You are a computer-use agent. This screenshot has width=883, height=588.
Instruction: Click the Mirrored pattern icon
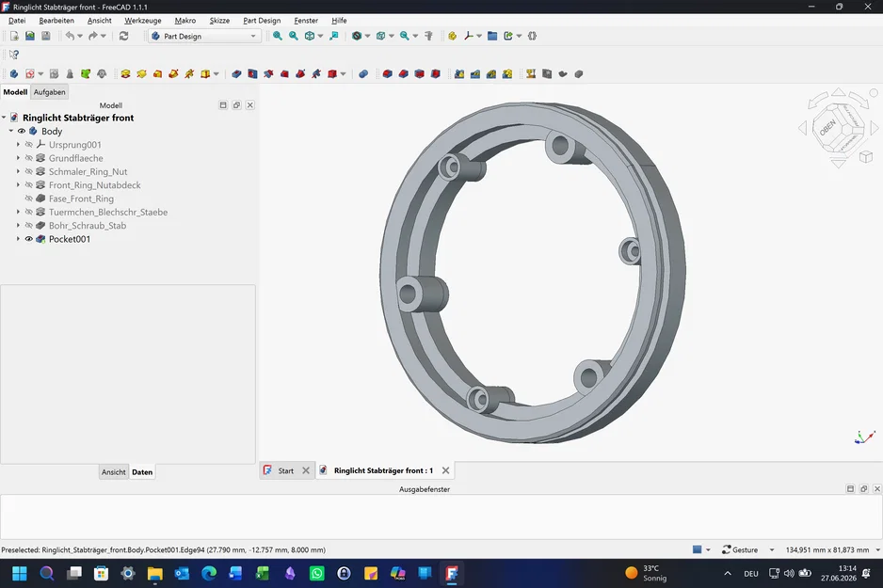459,73
